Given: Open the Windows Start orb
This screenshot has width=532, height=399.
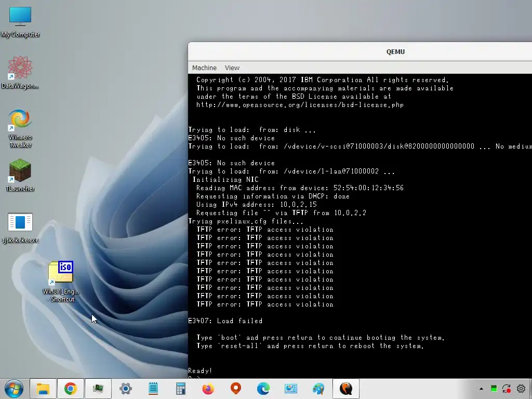Looking at the screenshot, I should pos(14,389).
